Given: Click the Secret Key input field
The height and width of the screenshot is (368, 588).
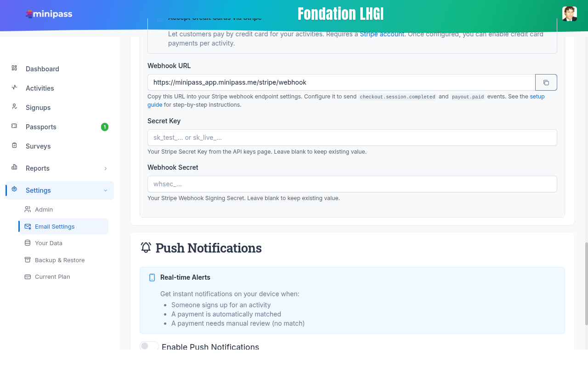Looking at the screenshot, I should pyautogui.click(x=352, y=138).
